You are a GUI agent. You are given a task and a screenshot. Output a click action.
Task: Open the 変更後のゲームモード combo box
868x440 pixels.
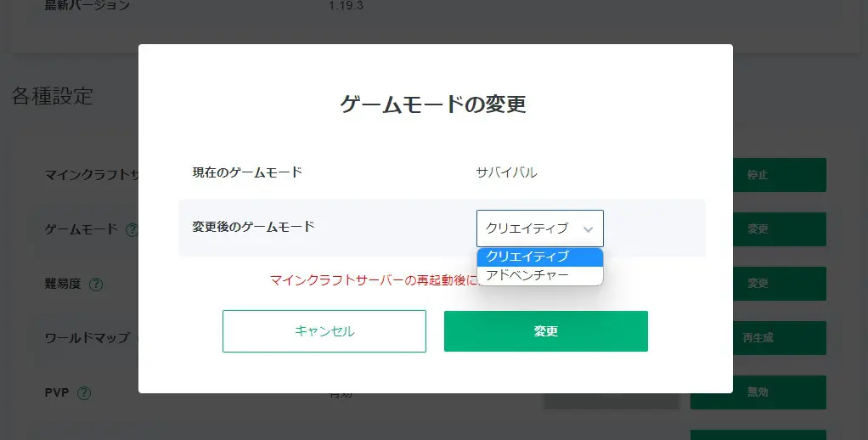(539, 228)
